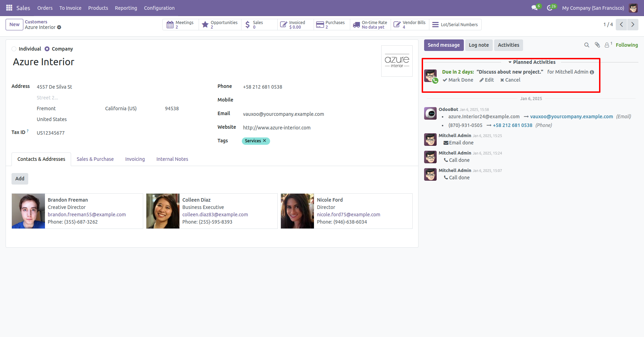The height and width of the screenshot is (337, 644).
Task: Open the To Invoice menu
Action: 70,8
